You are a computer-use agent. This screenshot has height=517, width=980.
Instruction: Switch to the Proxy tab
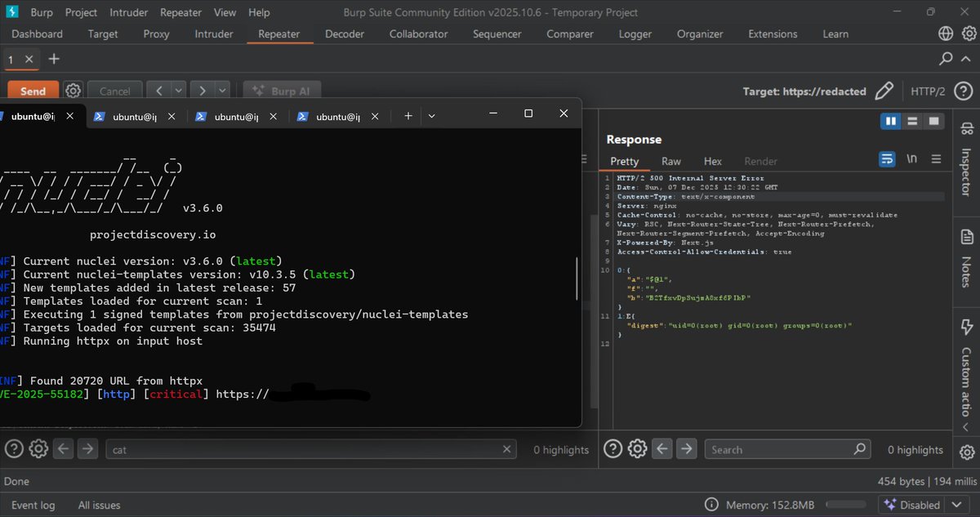(x=156, y=33)
